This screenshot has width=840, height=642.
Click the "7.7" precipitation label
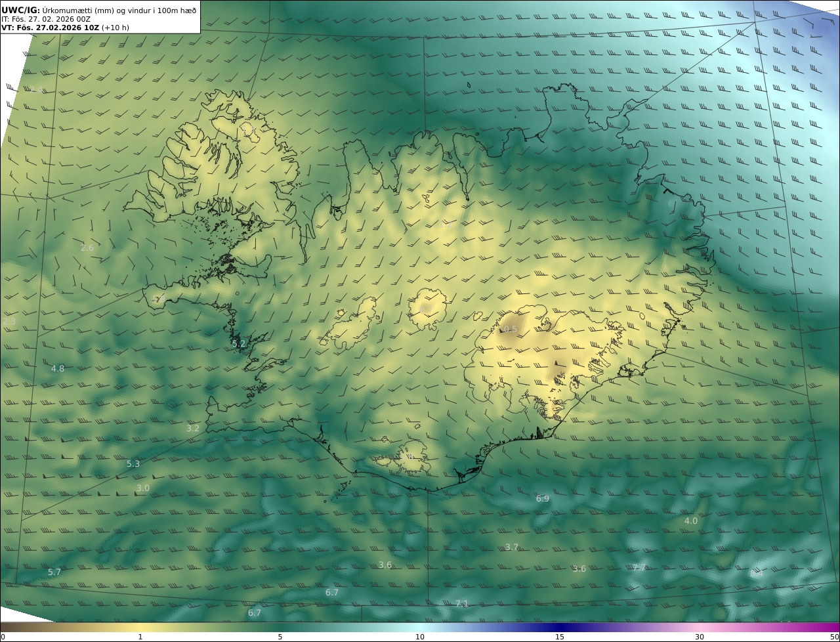coord(639,567)
